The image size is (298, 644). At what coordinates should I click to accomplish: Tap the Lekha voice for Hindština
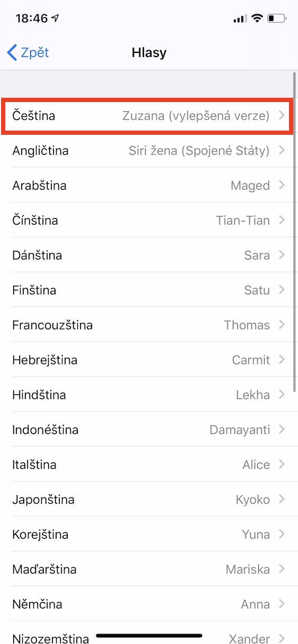tap(253, 394)
